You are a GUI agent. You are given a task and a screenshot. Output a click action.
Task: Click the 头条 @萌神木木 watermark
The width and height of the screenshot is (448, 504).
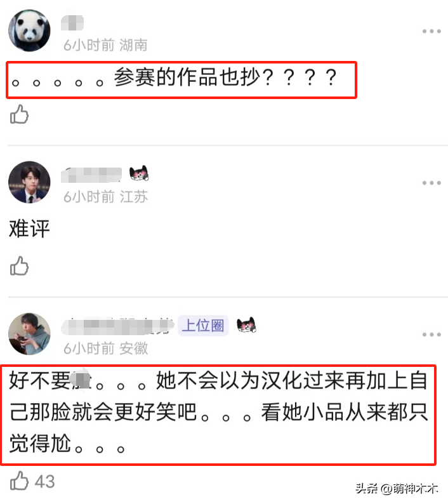[x=397, y=489]
